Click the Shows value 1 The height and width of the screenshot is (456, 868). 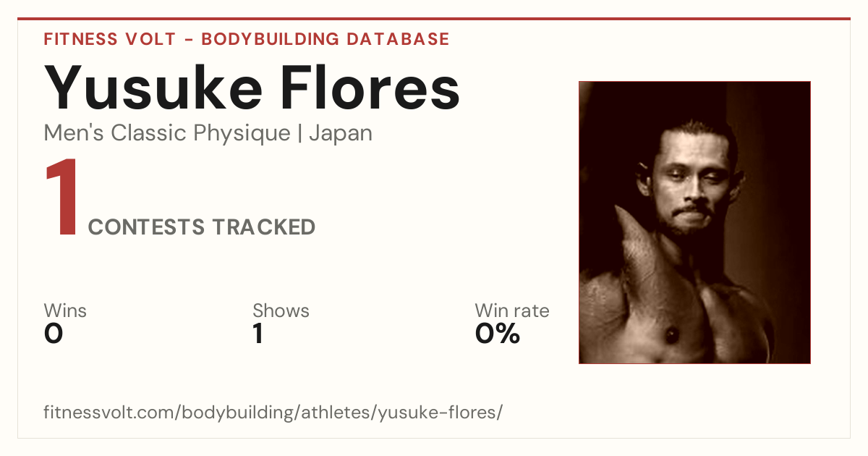(258, 334)
